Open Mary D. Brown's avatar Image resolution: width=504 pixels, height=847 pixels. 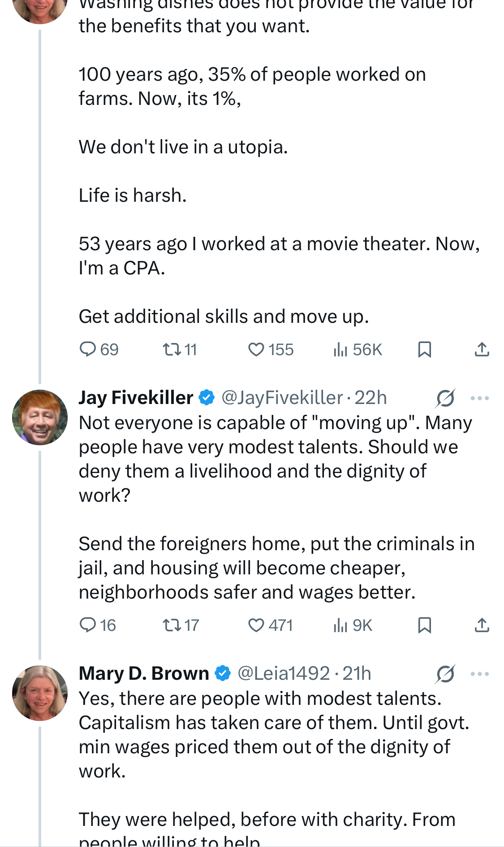coord(40,693)
